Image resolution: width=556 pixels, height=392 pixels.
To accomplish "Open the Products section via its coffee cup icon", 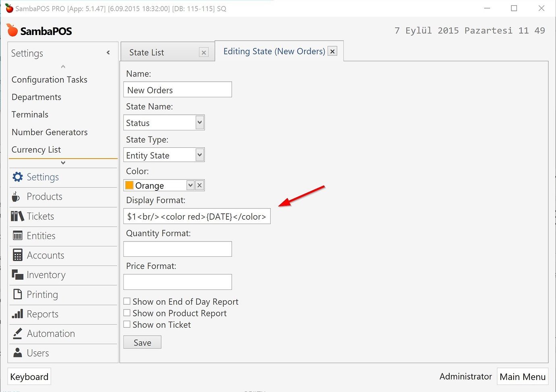I will tap(16, 196).
